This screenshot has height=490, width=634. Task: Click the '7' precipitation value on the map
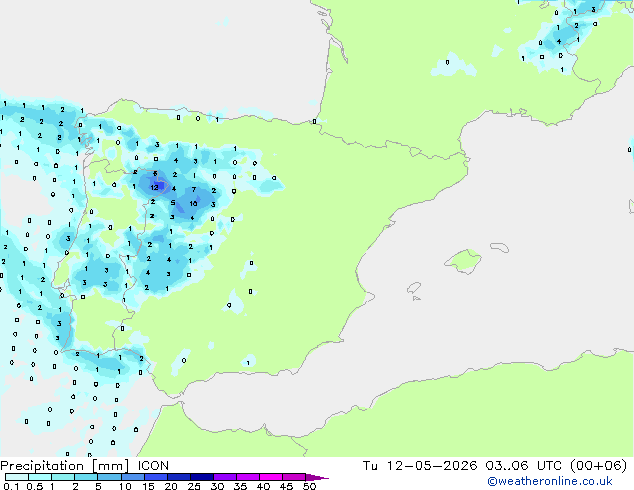click(x=194, y=189)
